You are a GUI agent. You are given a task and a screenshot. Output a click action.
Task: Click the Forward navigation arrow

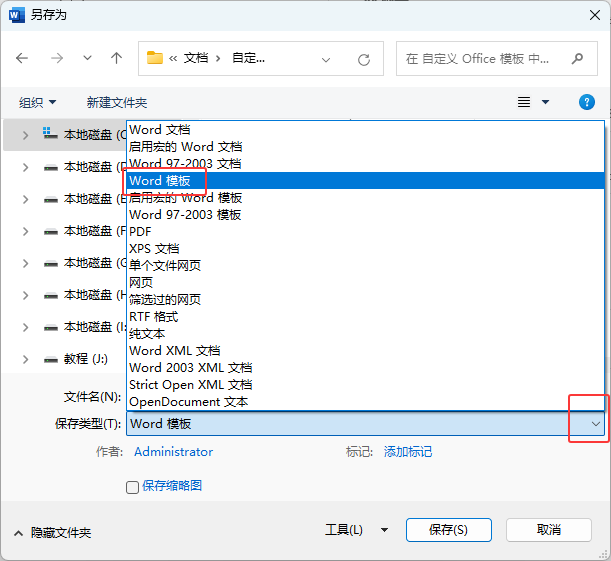57,58
